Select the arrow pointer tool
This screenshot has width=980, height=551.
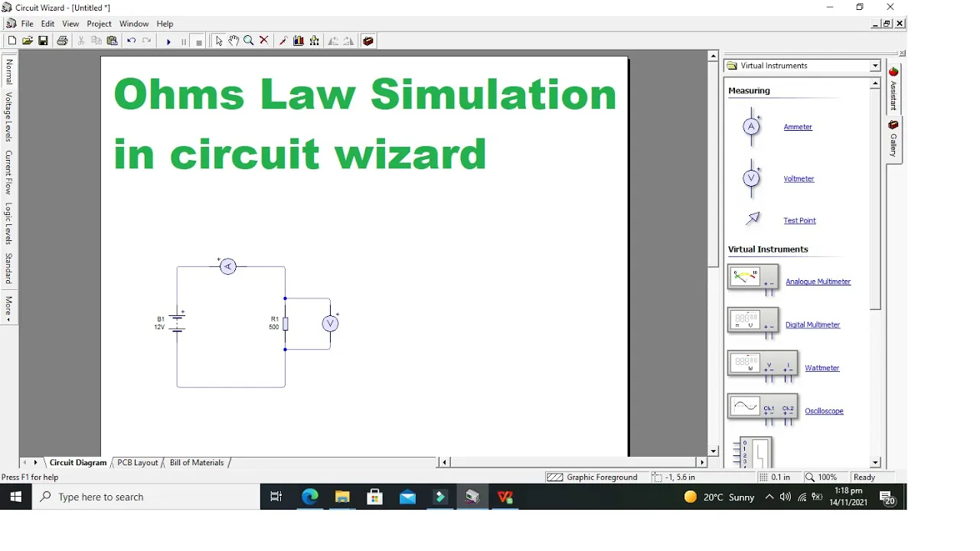pos(219,41)
